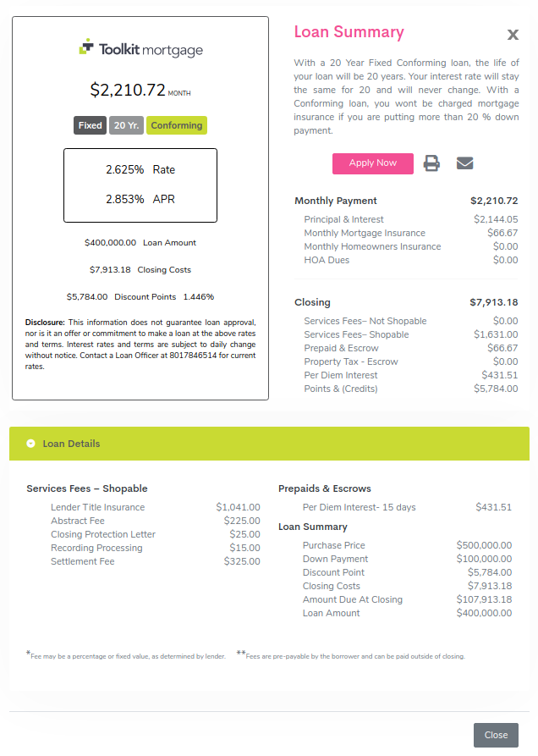
Task: Email the loan summary via envelope icon
Action: coord(464,163)
